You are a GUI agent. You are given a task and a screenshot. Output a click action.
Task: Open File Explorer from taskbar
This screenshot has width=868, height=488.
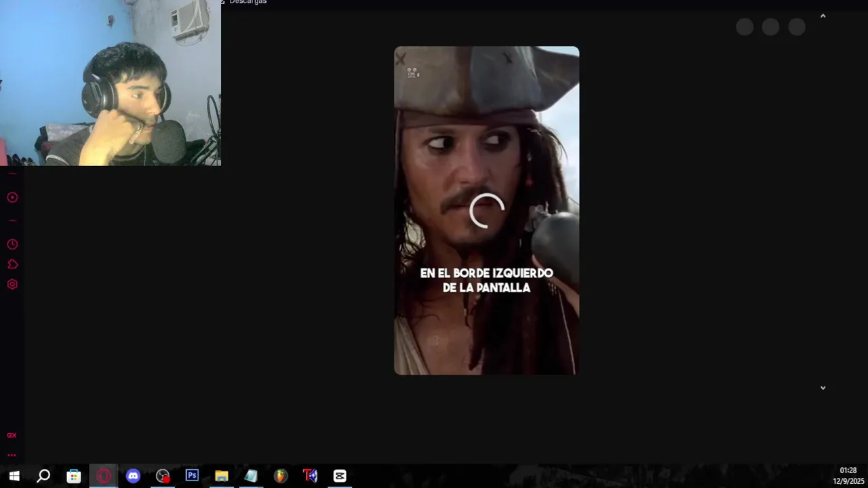click(222, 476)
